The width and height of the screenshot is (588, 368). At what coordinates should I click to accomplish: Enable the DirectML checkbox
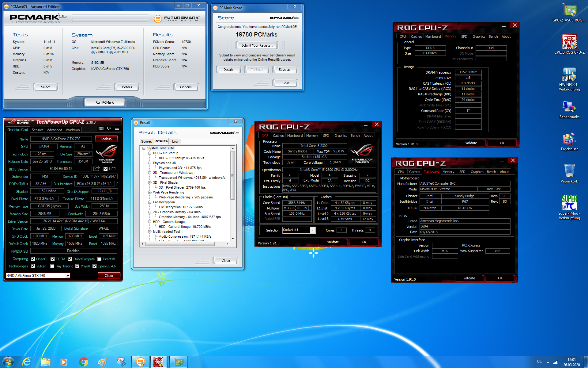point(100,259)
